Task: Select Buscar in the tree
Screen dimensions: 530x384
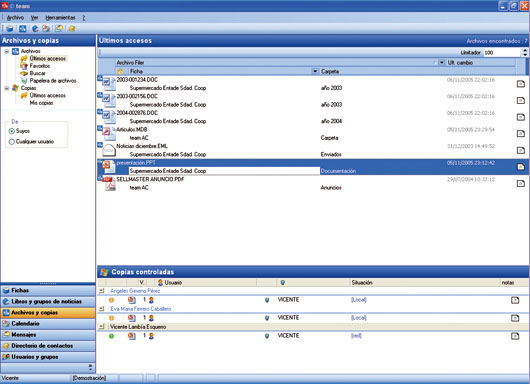Action: point(37,73)
